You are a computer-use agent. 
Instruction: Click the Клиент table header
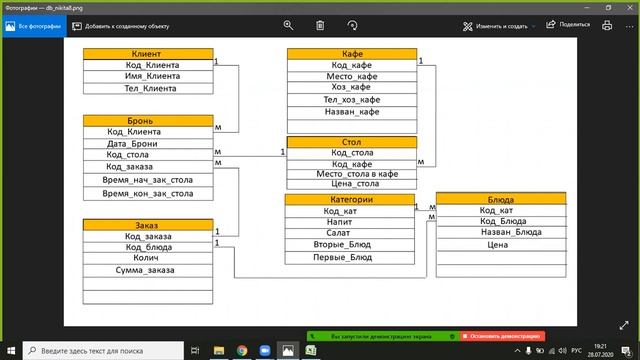click(148, 54)
